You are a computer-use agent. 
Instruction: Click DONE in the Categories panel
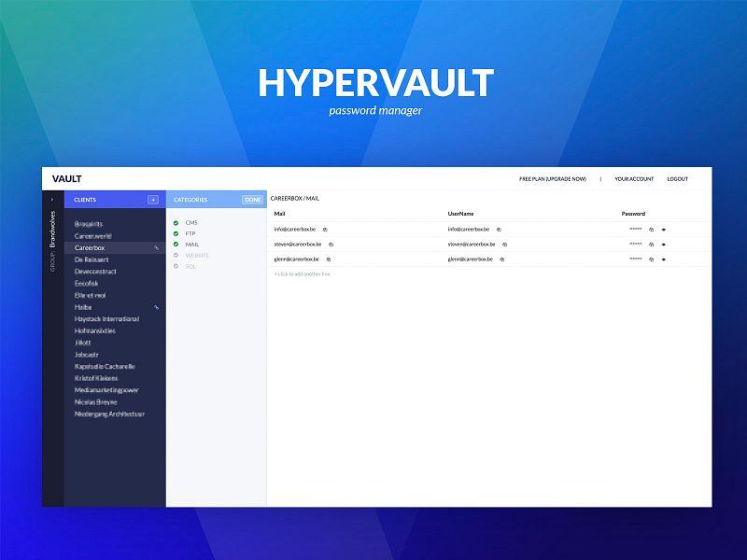point(252,200)
